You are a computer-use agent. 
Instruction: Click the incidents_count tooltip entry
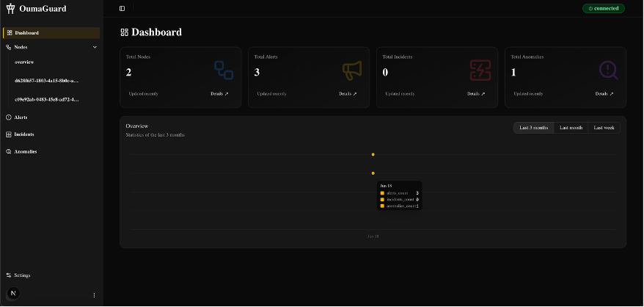[x=399, y=200]
